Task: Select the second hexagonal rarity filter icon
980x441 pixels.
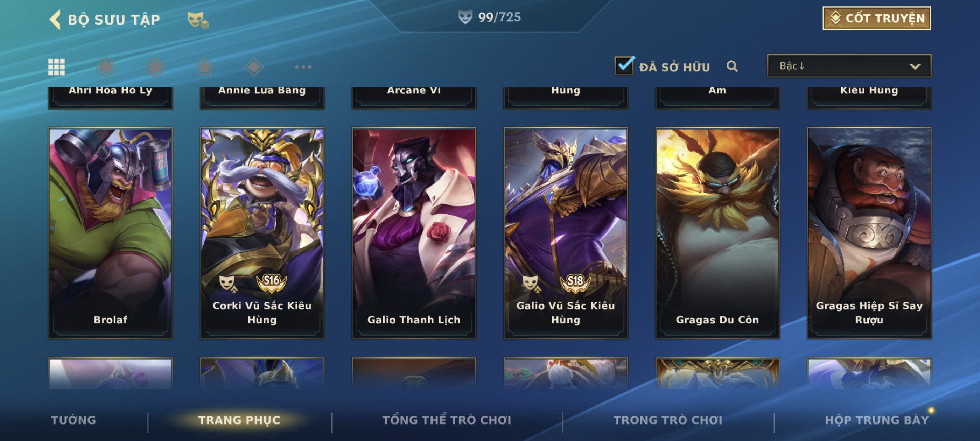Action: coord(155,67)
